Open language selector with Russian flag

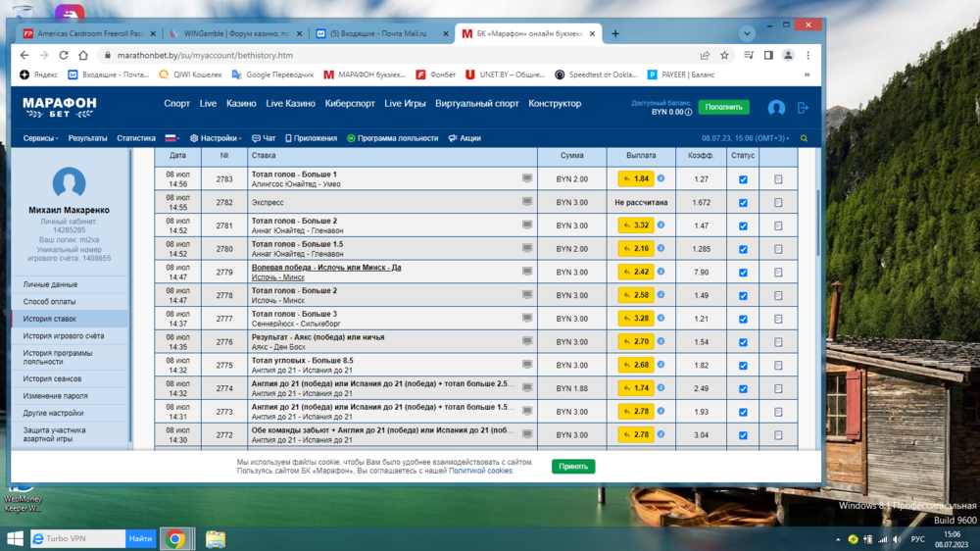(x=172, y=138)
